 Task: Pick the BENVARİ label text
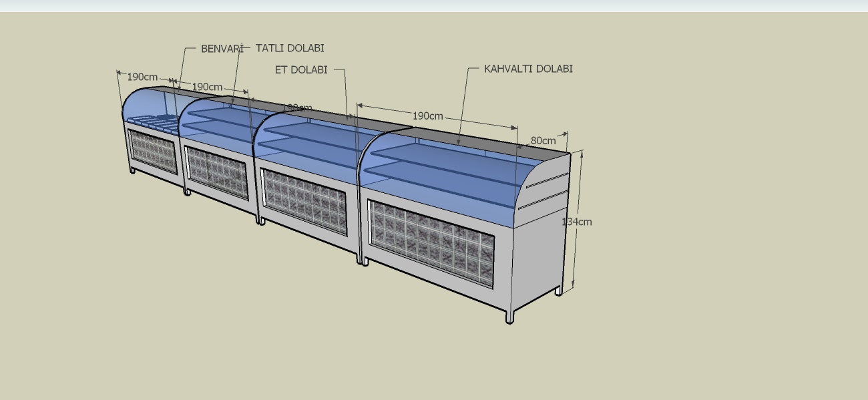(x=221, y=49)
